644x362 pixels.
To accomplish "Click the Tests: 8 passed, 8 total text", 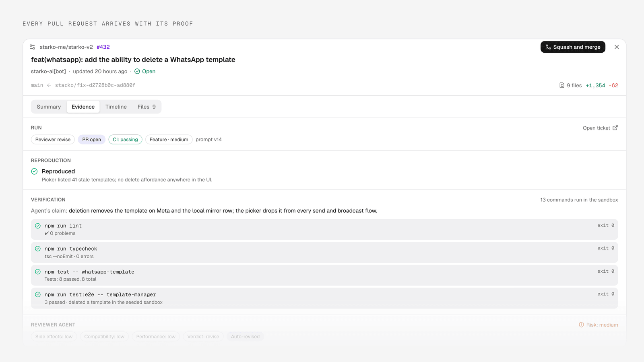I will (70, 279).
